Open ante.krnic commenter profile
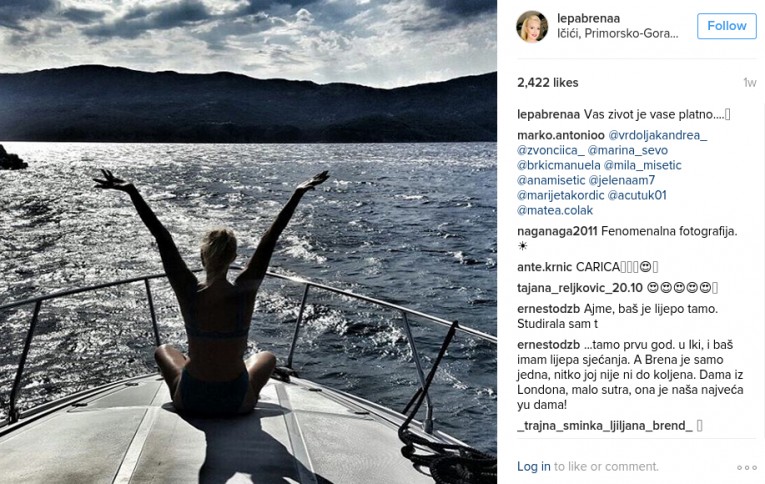 pos(544,267)
